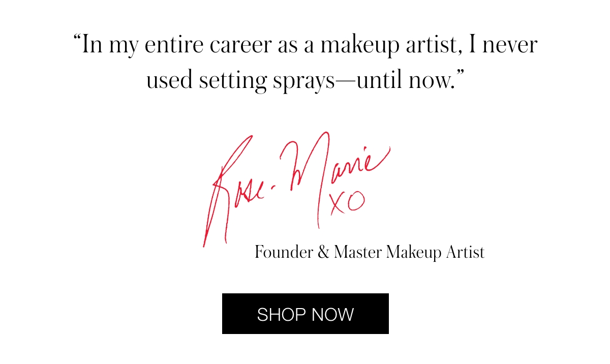The height and width of the screenshot is (364, 610).
Task: Select the word 'Founder' below the signature
Action: pyautogui.click(x=283, y=251)
